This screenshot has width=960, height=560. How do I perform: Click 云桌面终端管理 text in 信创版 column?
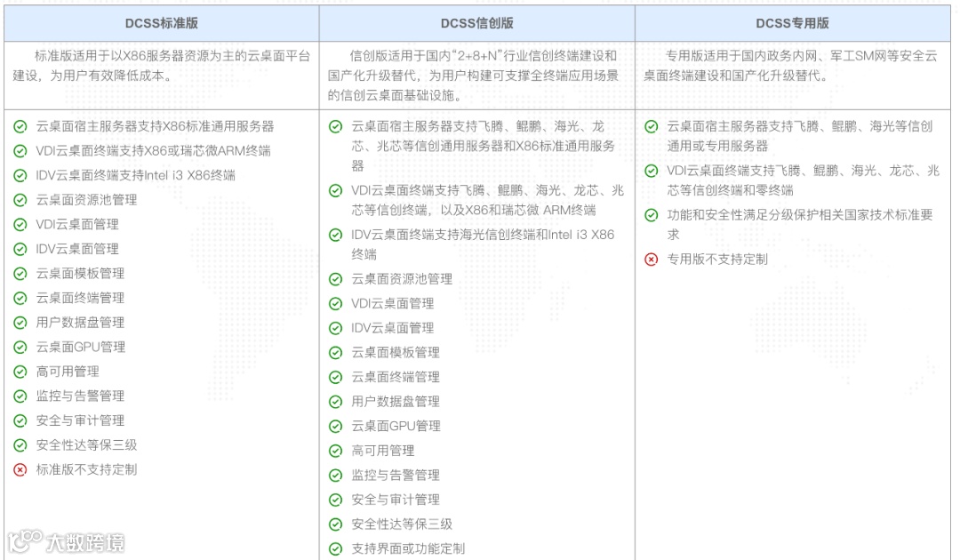[x=396, y=378]
